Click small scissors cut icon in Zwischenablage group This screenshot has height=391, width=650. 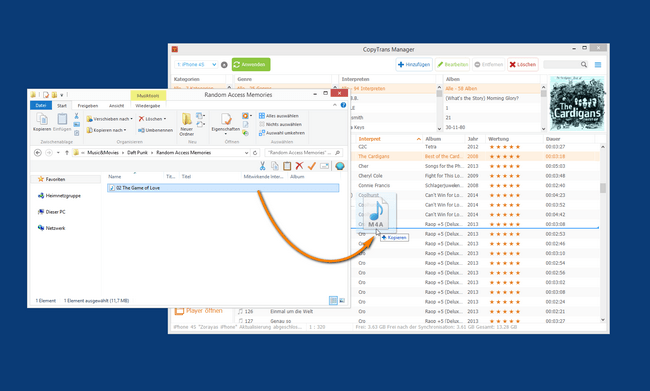coord(76,116)
